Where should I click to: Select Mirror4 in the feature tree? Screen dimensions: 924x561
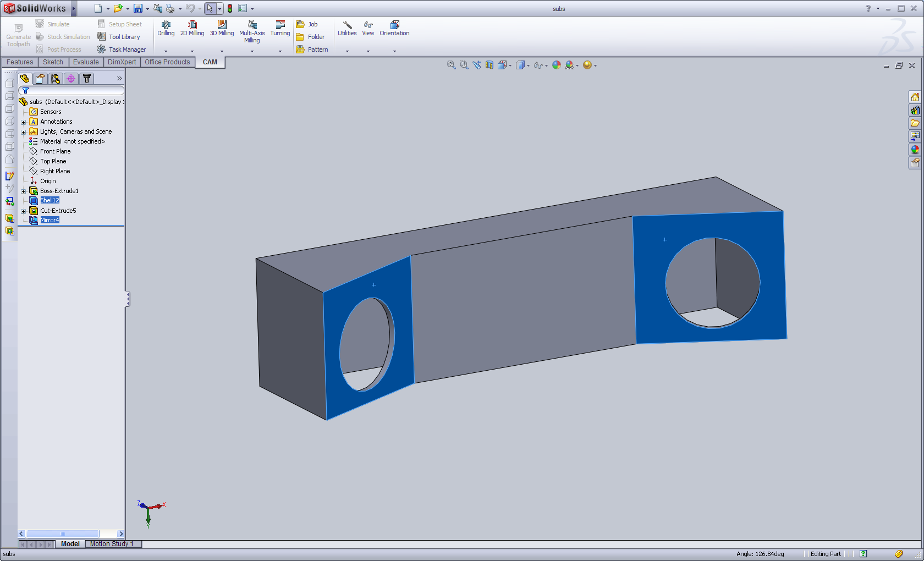(50, 220)
